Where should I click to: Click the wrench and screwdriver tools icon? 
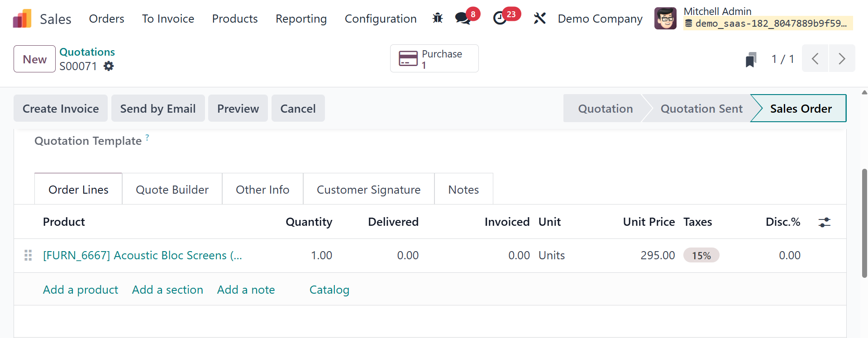[x=539, y=18]
